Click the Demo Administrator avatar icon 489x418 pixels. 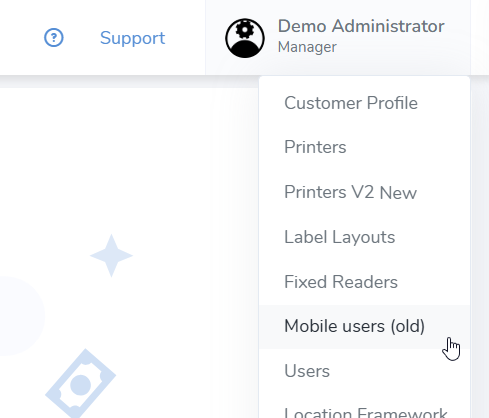pos(245,38)
